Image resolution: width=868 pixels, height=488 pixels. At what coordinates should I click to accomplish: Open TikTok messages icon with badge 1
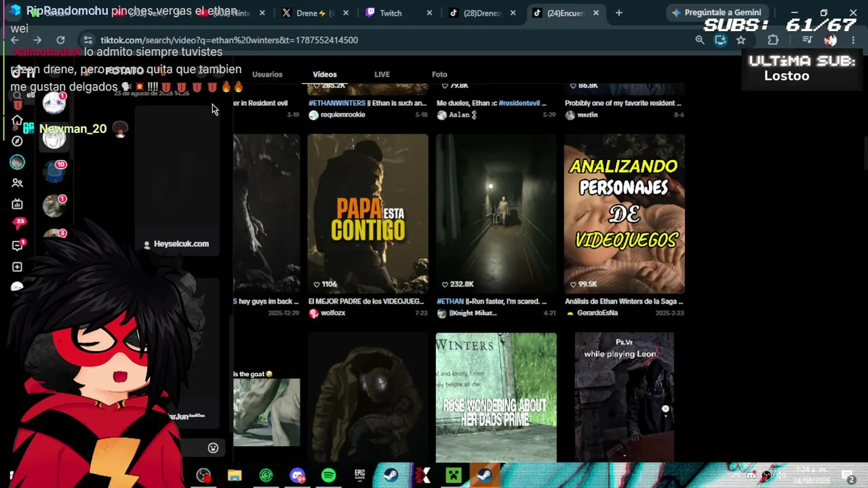[18, 245]
